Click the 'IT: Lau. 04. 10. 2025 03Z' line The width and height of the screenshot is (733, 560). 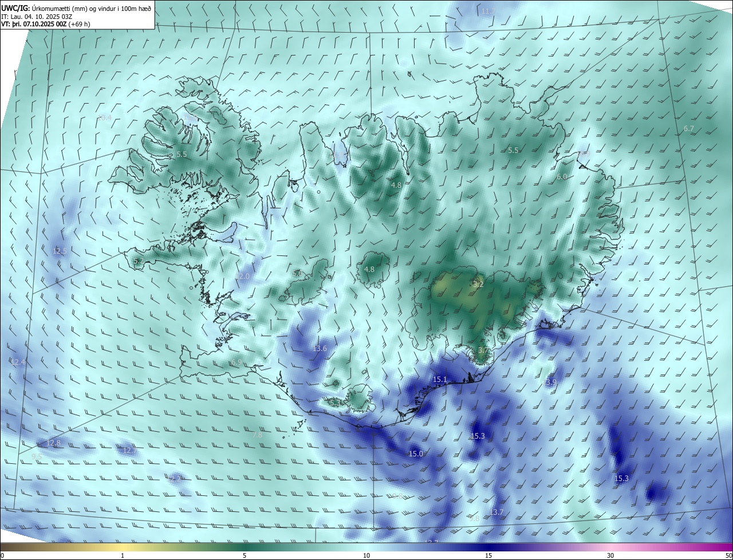click(36, 17)
